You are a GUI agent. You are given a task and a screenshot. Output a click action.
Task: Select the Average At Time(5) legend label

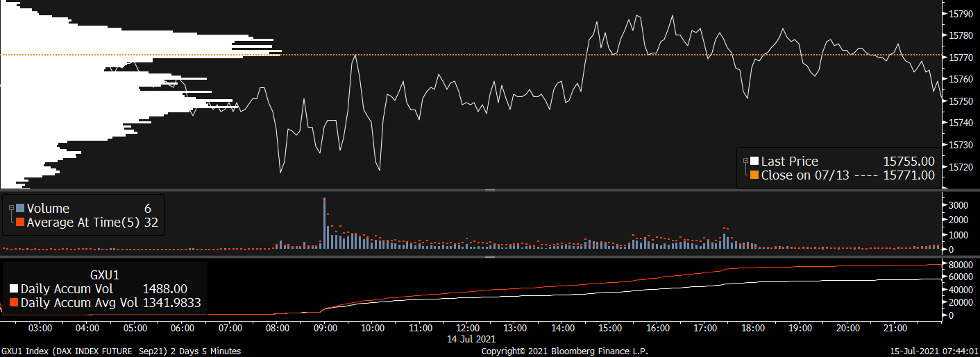pyautogui.click(x=83, y=222)
